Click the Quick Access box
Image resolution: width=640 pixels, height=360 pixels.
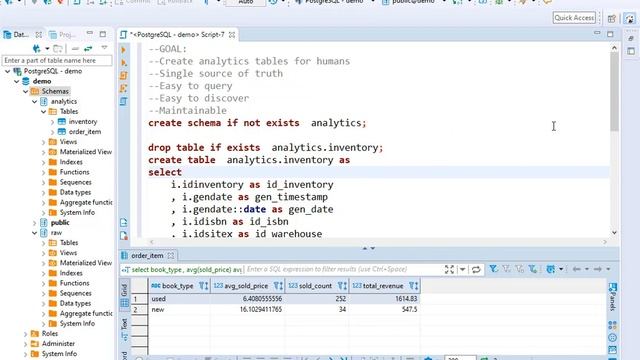click(x=574, y=18)
